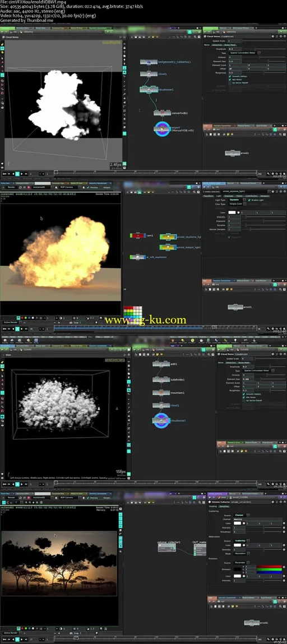
Task: Select convertvdb1 node in network
Action: [x=162, y=113]
